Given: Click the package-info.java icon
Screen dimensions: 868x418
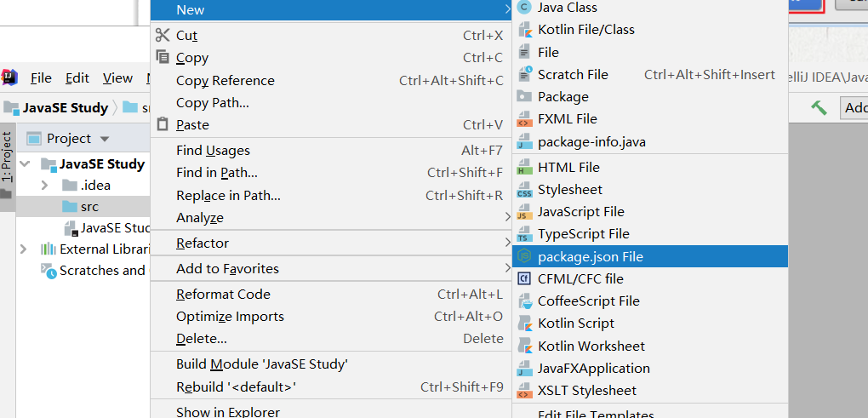Looking at the screenshot, I should 523,141.
